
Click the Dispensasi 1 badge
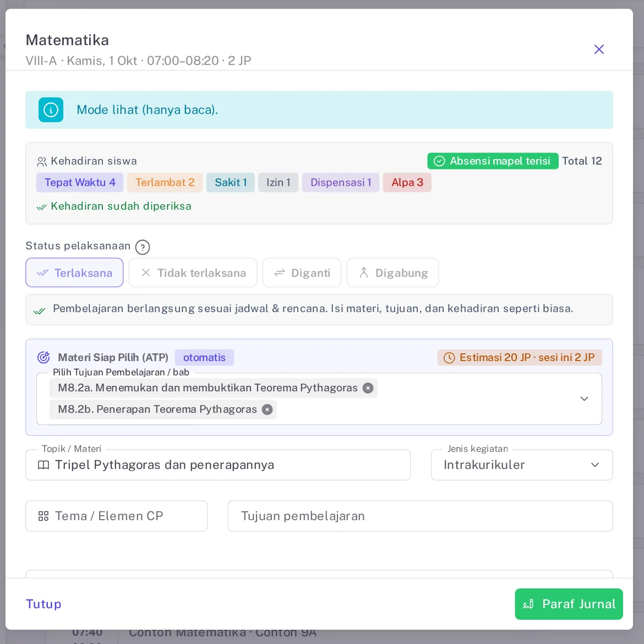coord(341,183)
